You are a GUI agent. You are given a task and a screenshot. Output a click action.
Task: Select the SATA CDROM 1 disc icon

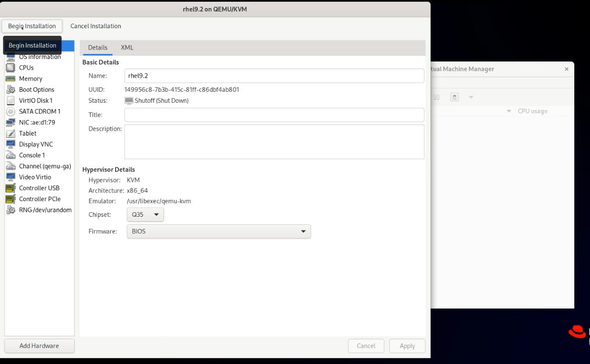coord(11,111)
